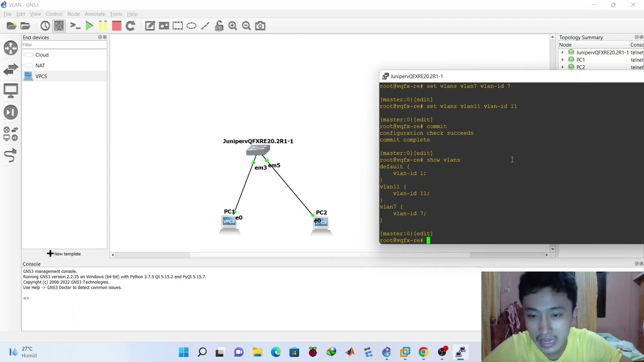The image size is (644, 362).
Task: Float the Console panel
Action: (x=636, y=264)
